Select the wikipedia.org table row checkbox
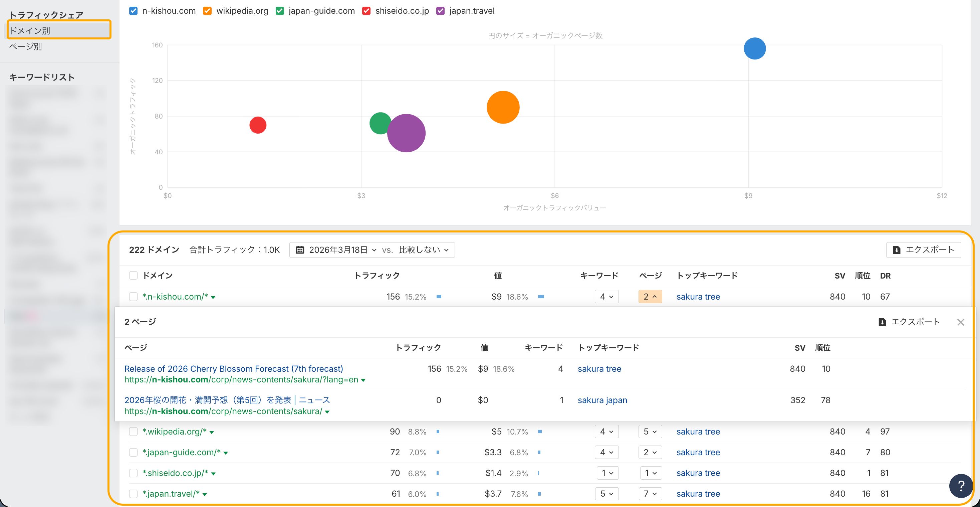The height and width of the screenshot is (507, 980). [x=133, y=431]
